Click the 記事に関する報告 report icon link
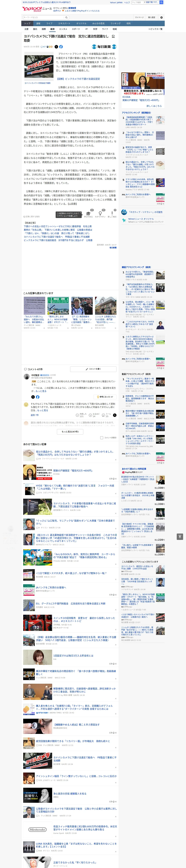 tap(31, 217)
